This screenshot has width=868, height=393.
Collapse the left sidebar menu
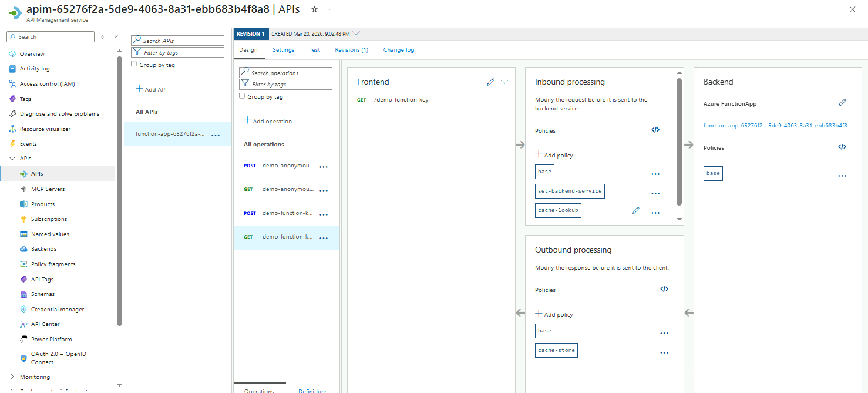click(116, 36)
